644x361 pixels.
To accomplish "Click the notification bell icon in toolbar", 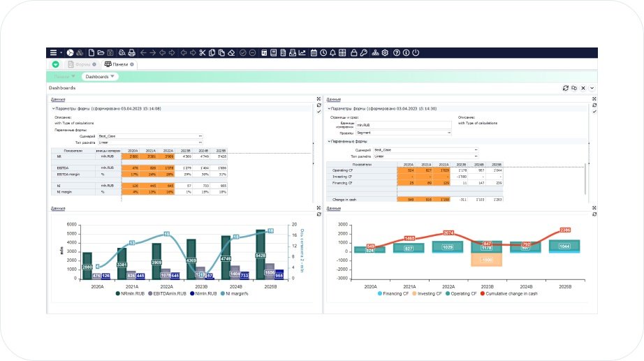I will [x=332, y=52].
